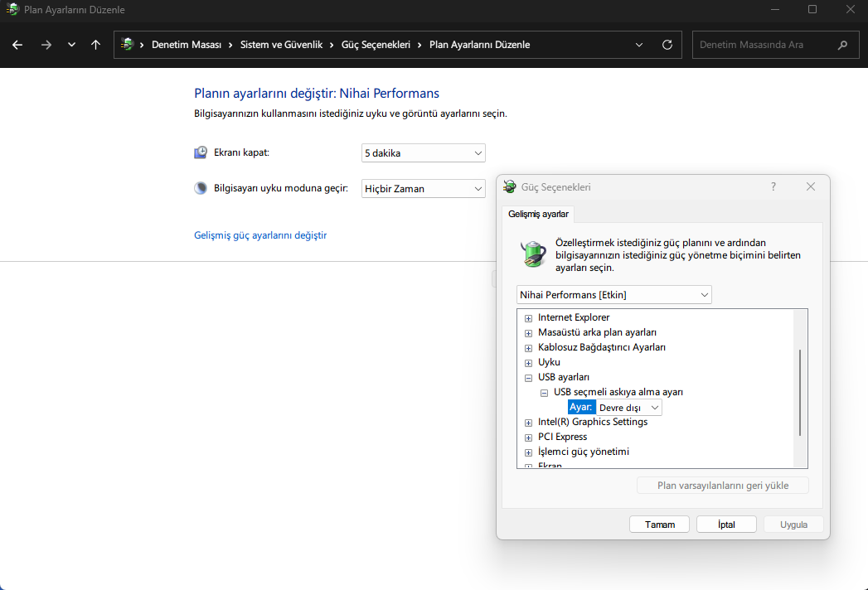The height and width of the screenshot is (590, 868).
Task: Minimize the Plan Ayarlarını Düzenle window
Action: tap(775, 9)
